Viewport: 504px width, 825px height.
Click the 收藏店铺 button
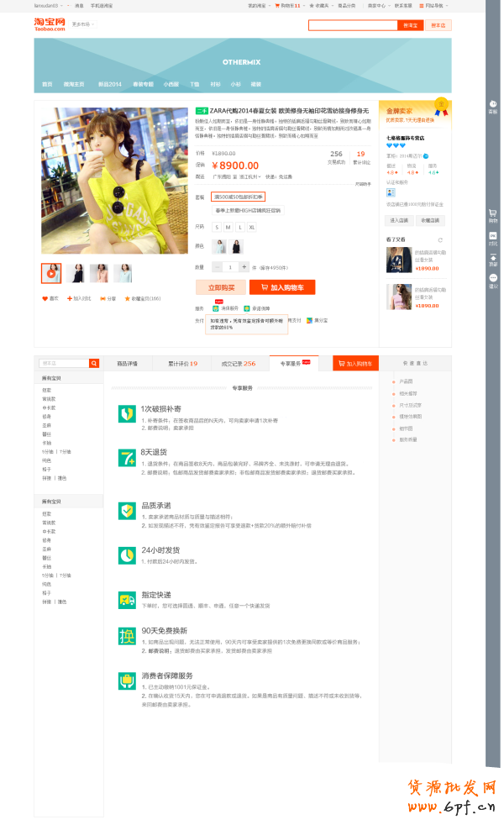pos(430,220)
